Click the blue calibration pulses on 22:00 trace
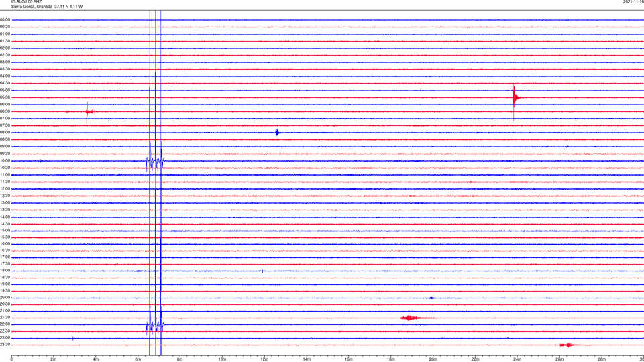Viewport: 644px width, 362px height. pos(155,324)
